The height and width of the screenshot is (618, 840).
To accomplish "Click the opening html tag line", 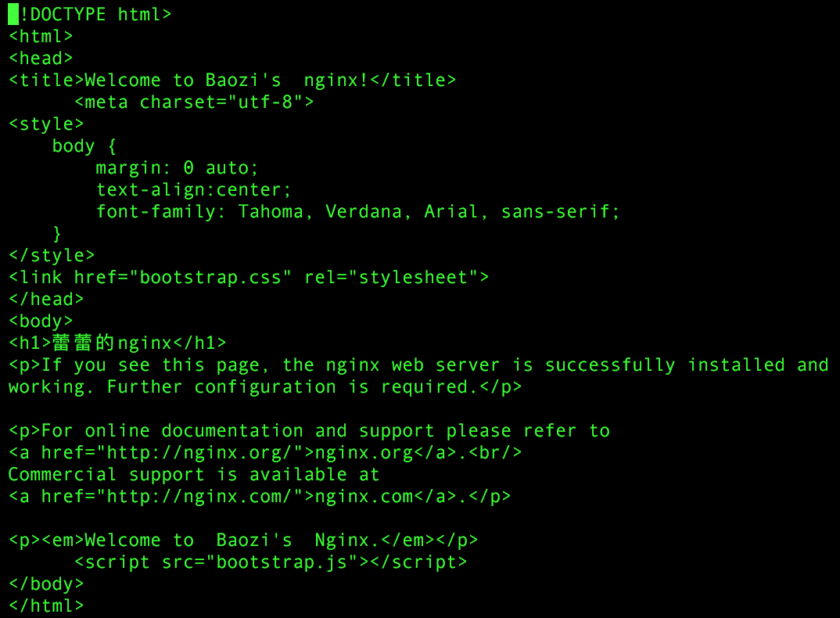I will (41, 36).
